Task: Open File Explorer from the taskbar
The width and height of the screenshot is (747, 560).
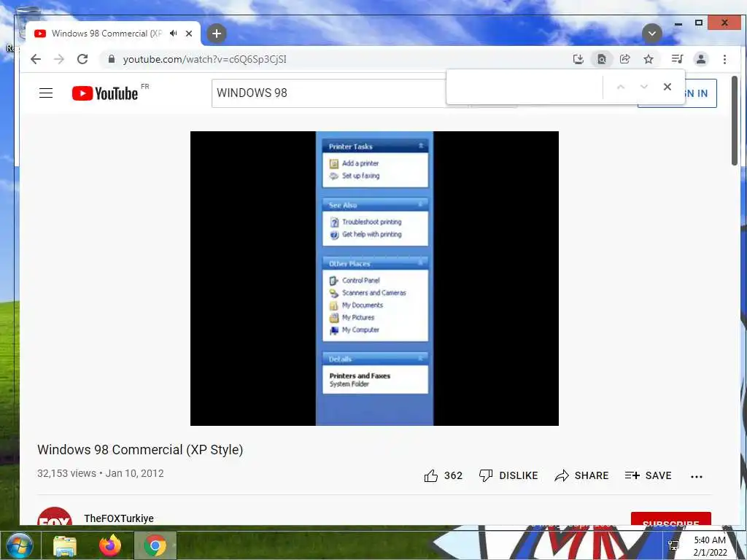Action: point(64,545)
